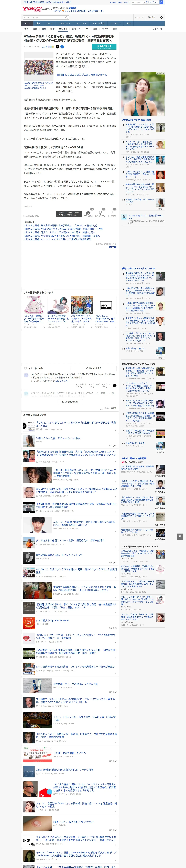Viewport: 186px width, 868px height.
Task: Click the blue web search magnifier button
Action: (161, 2)
